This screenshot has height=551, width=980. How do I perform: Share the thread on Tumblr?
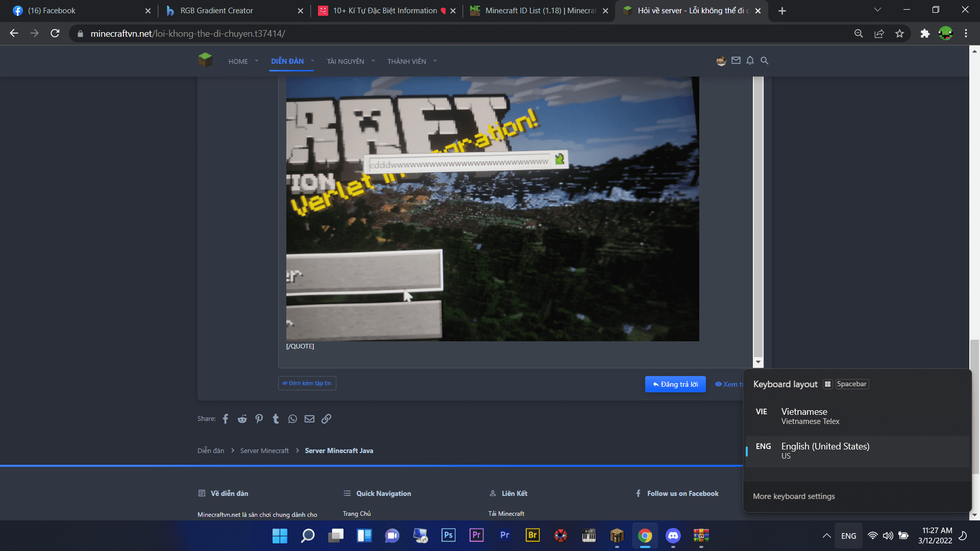[x=276, y=419]
